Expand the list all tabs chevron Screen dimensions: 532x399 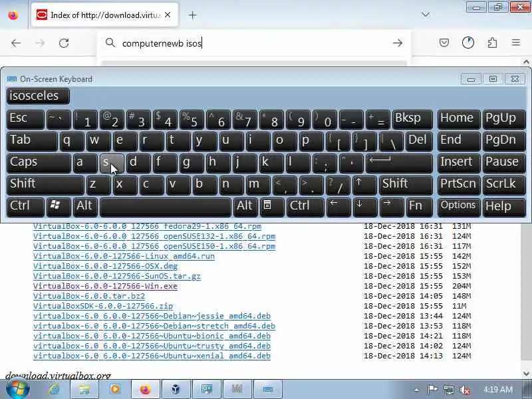click(426, 15)
